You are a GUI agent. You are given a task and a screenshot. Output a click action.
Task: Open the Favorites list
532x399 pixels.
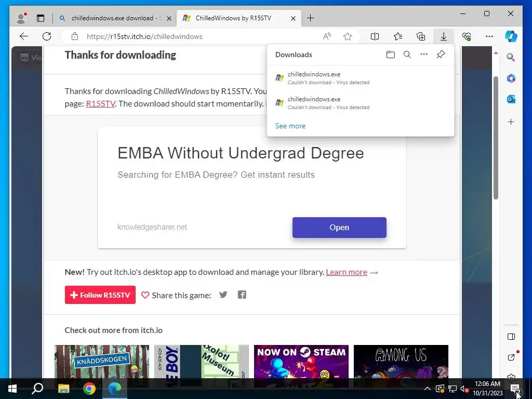(x=397, y=36)
